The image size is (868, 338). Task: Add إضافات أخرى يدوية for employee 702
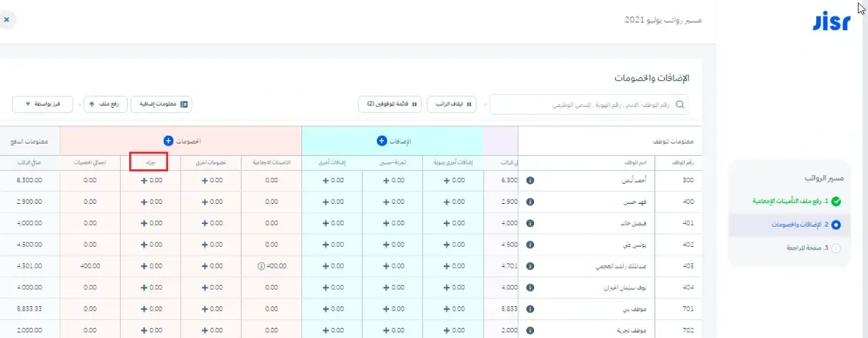tap(447, 330)
